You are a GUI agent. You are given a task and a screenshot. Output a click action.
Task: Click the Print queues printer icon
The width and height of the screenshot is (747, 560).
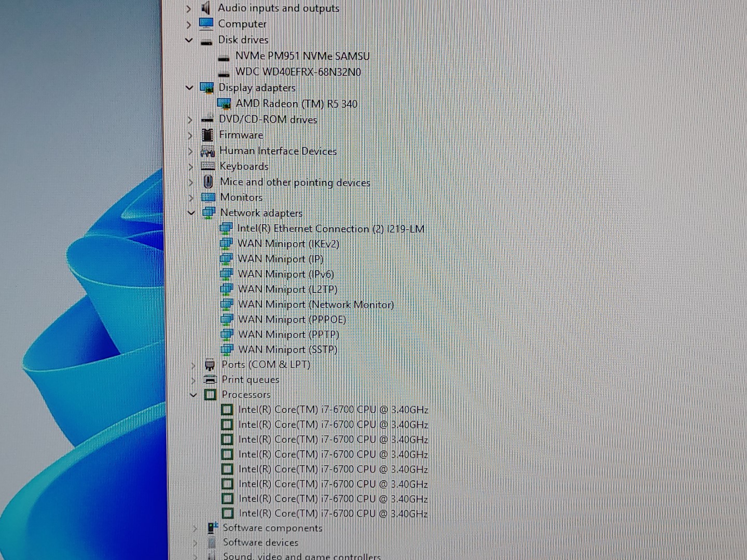pyautogui.click(x=210, y=380)
